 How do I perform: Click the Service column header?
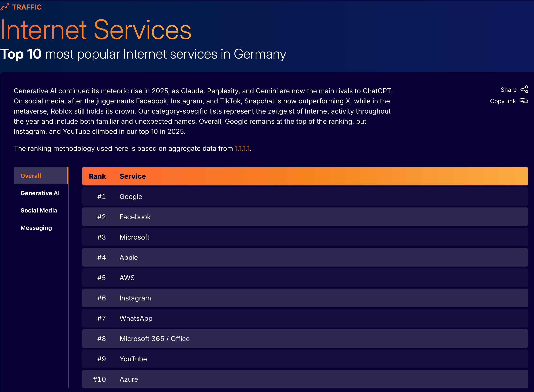click(133, 176)
